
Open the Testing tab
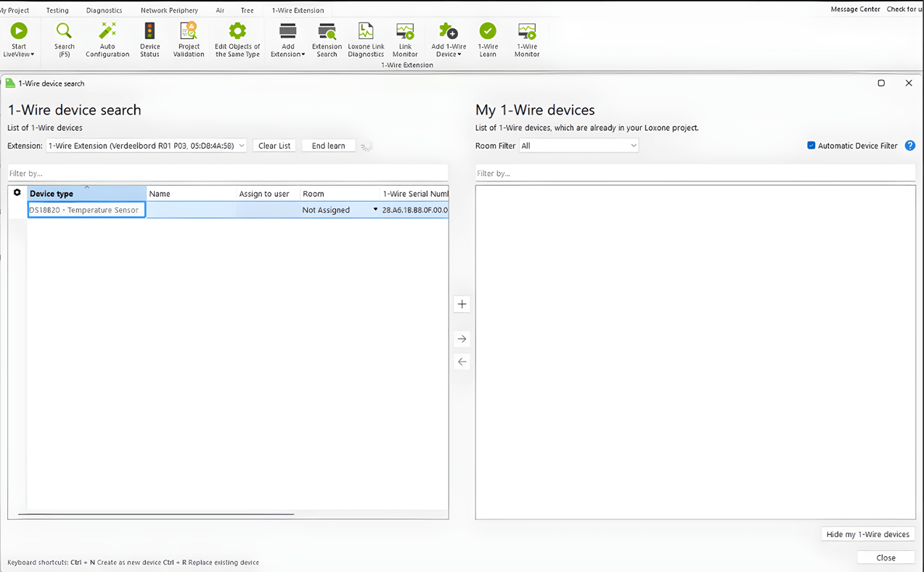pos(57,10)
